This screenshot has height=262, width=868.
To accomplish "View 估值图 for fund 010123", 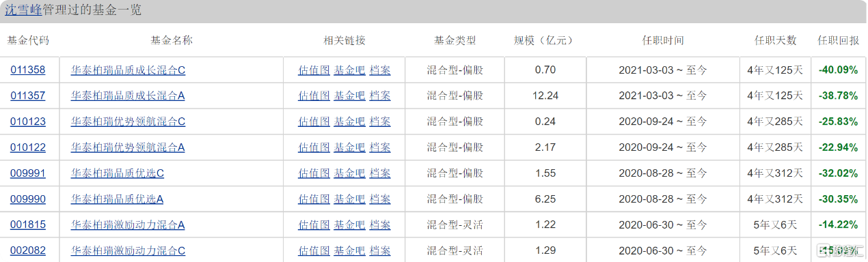I will pos(314,121).
